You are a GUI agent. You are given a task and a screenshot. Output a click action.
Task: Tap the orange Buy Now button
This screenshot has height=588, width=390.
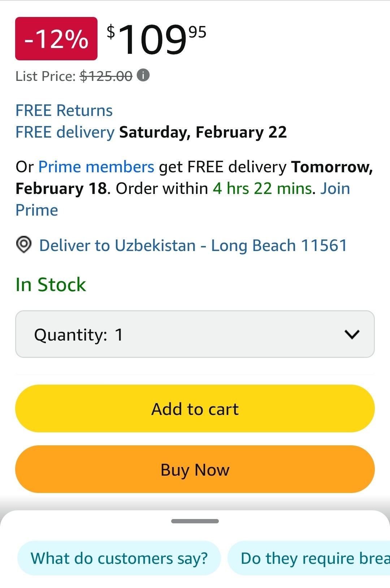click(195, 469)
